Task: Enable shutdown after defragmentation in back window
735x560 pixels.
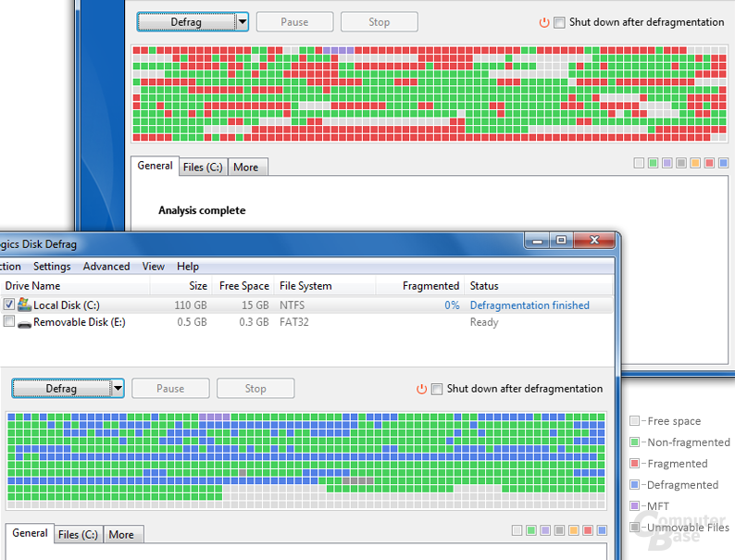Action: click(559, 22)
